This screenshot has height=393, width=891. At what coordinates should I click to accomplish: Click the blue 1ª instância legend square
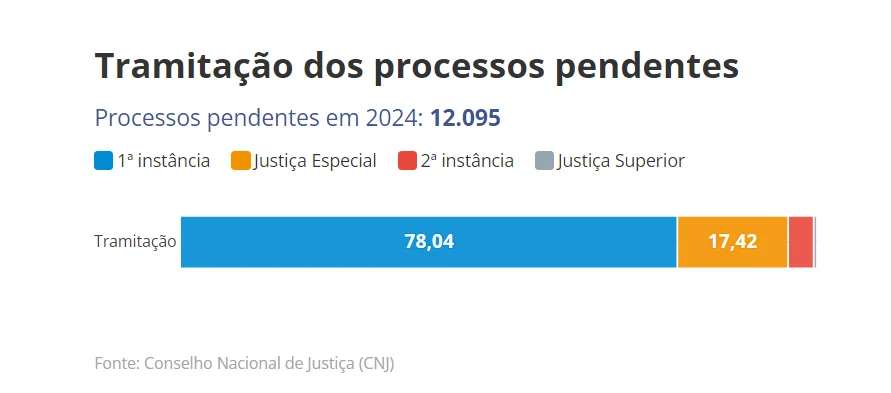tap(103, 161)
